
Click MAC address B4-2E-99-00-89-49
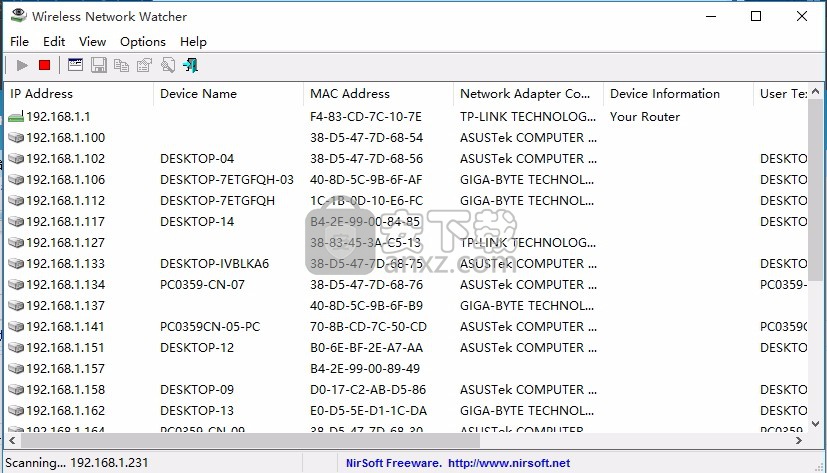click(x=365, y=369)
